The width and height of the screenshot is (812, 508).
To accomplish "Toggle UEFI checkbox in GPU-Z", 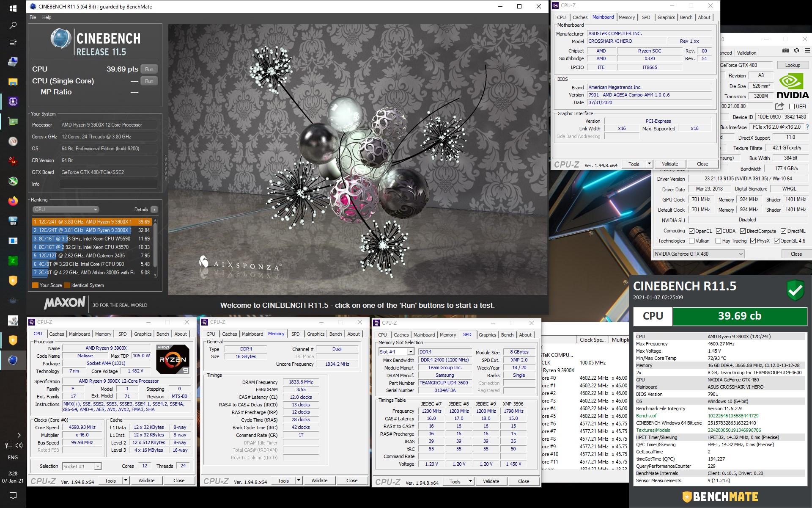I will pos(792,107).
